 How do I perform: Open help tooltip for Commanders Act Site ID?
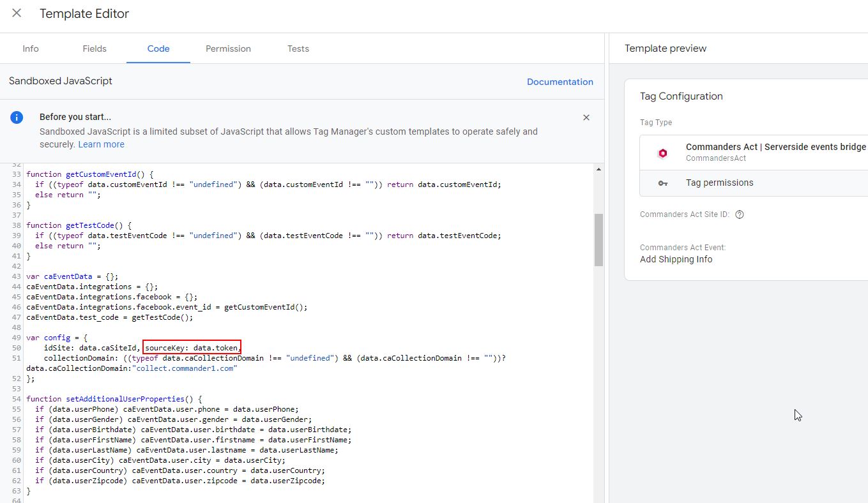click(x=740, y=214)
